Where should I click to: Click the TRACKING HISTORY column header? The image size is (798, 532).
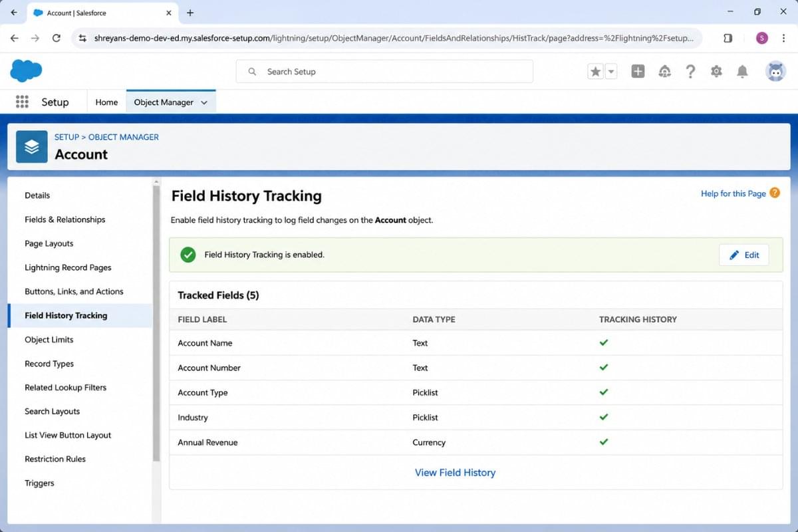pyautogui.click(x=638, y=319)
